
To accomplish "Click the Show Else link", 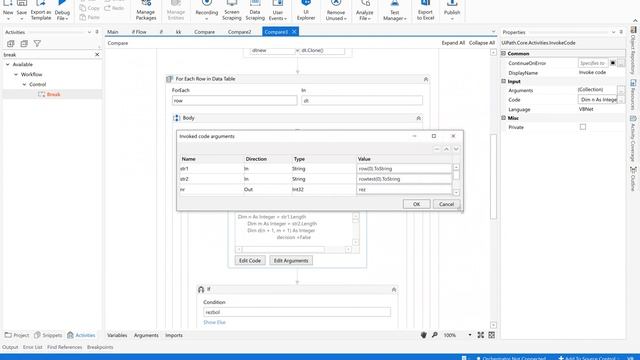I will (214, 322).
